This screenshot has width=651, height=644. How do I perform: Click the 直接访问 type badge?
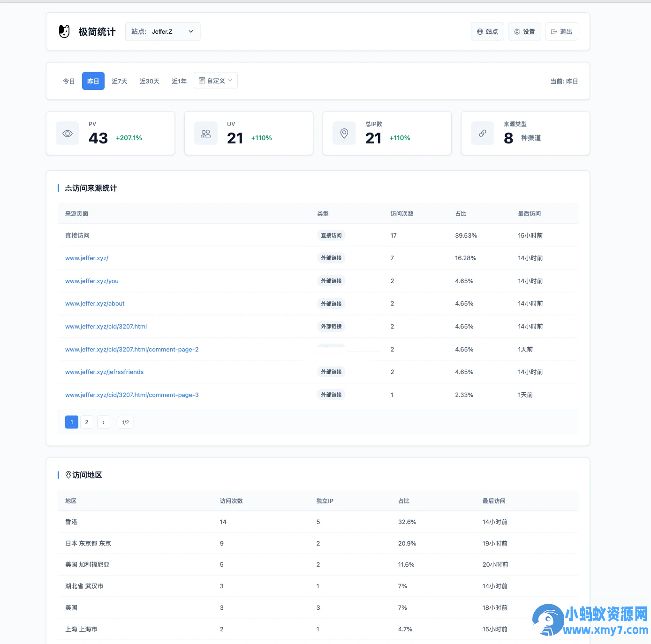pyautogui.click(x=331, y=235)
